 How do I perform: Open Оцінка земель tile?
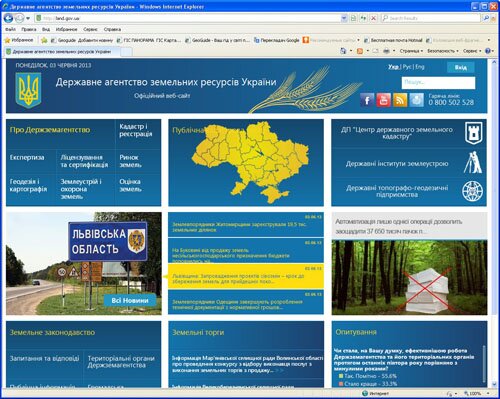(x=131, y=185)
